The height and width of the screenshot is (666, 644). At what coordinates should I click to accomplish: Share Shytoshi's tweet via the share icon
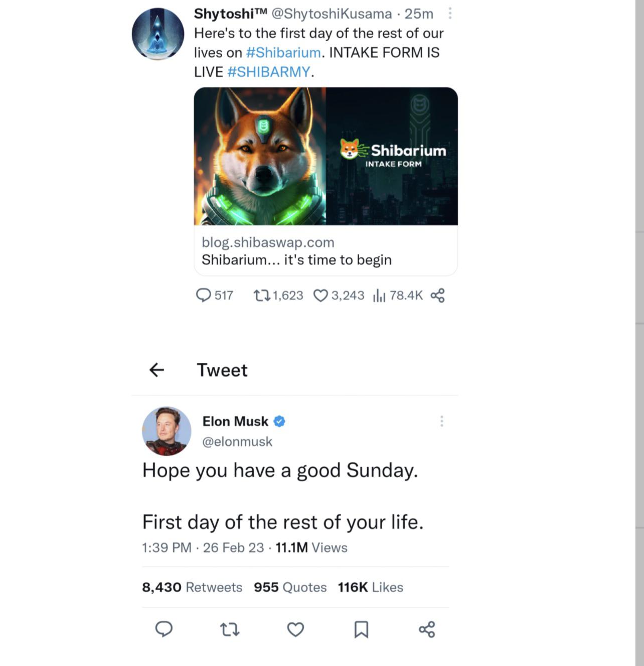click(x=437, y=295)
